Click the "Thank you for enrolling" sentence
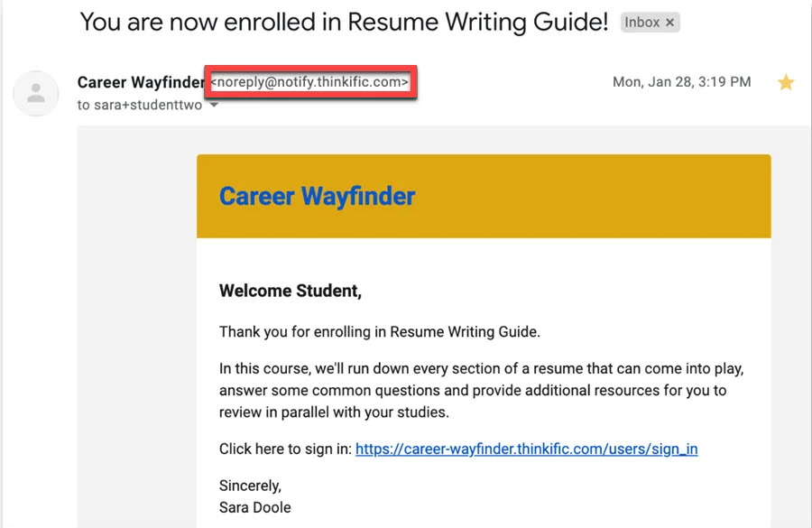812x528 pixels. click(x=379, y=331)
